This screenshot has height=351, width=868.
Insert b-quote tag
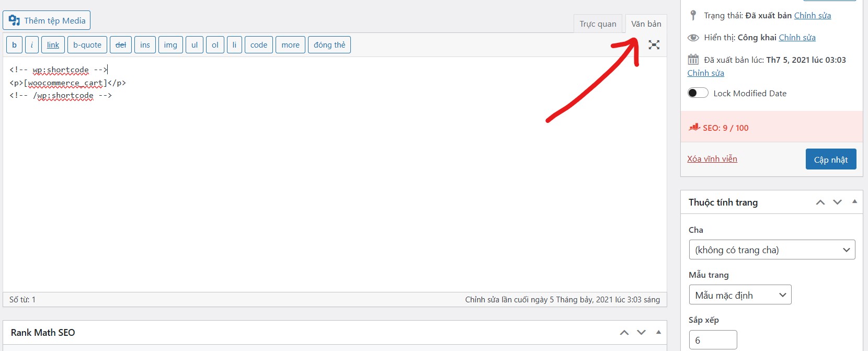click(87, 45)
